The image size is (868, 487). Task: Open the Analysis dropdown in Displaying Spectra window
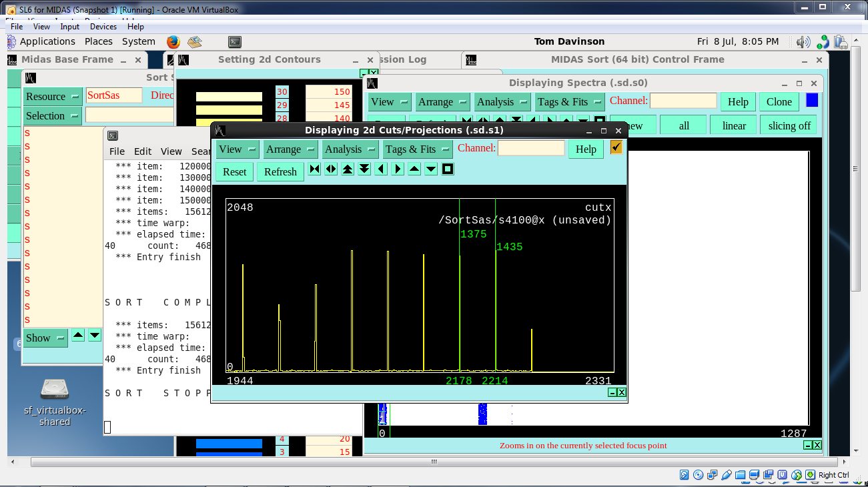[x=502, y=102]
